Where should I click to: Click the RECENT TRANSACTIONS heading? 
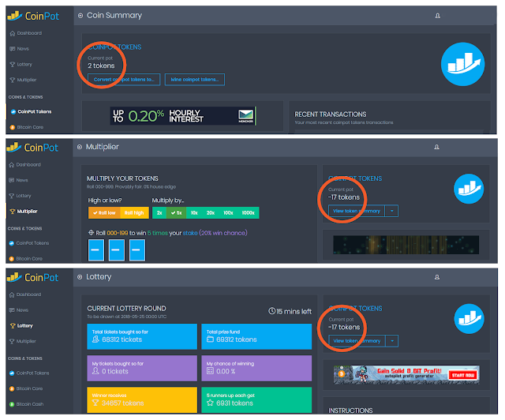pos(331,114)
